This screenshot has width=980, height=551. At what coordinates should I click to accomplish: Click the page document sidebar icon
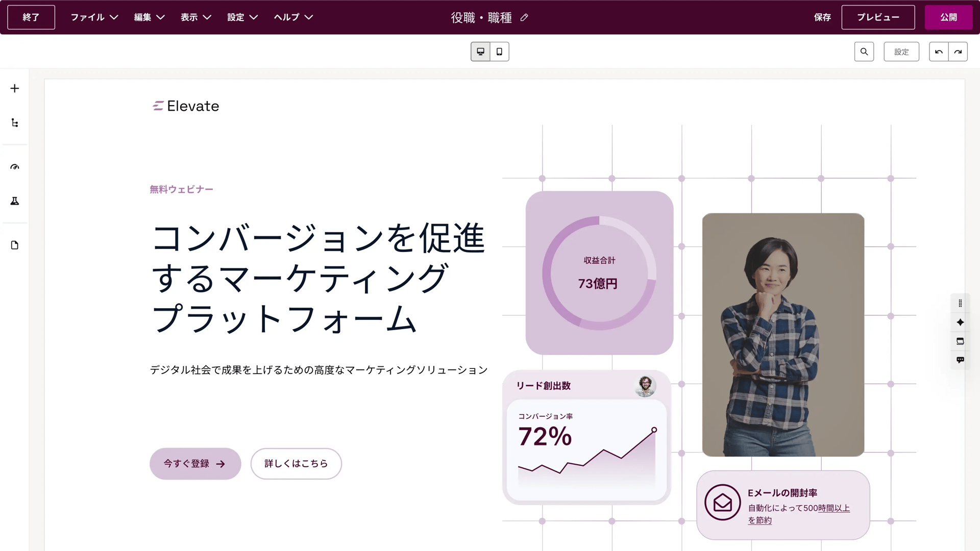tap(15, 245)
